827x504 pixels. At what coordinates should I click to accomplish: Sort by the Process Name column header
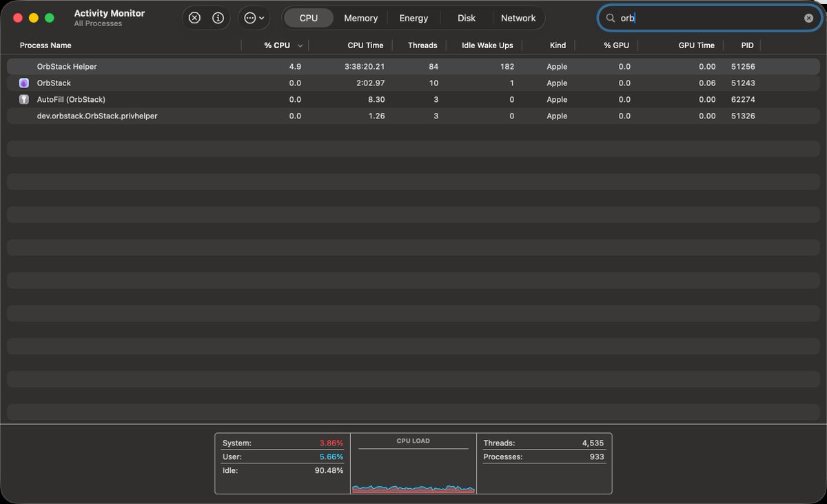click(45, 45)
